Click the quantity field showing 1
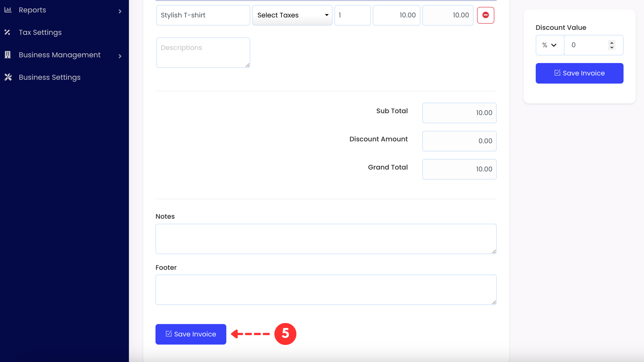 pos(352,15)
